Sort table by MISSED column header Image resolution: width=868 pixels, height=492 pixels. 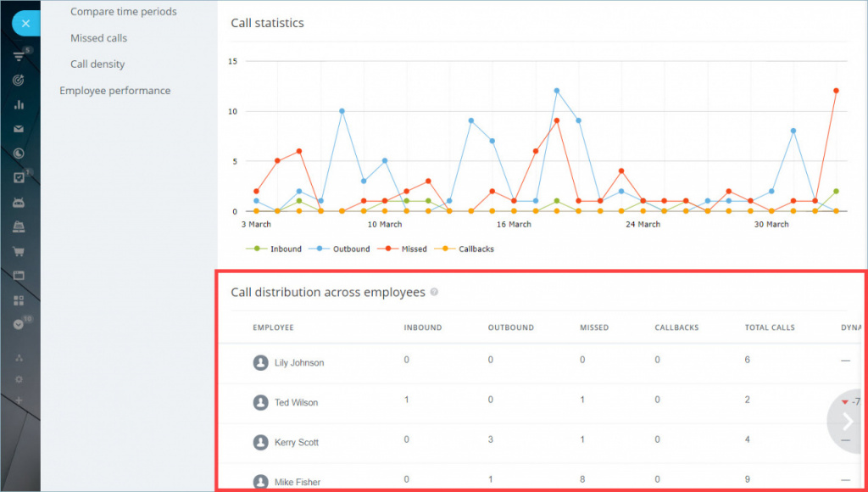(x=594, y=327)
